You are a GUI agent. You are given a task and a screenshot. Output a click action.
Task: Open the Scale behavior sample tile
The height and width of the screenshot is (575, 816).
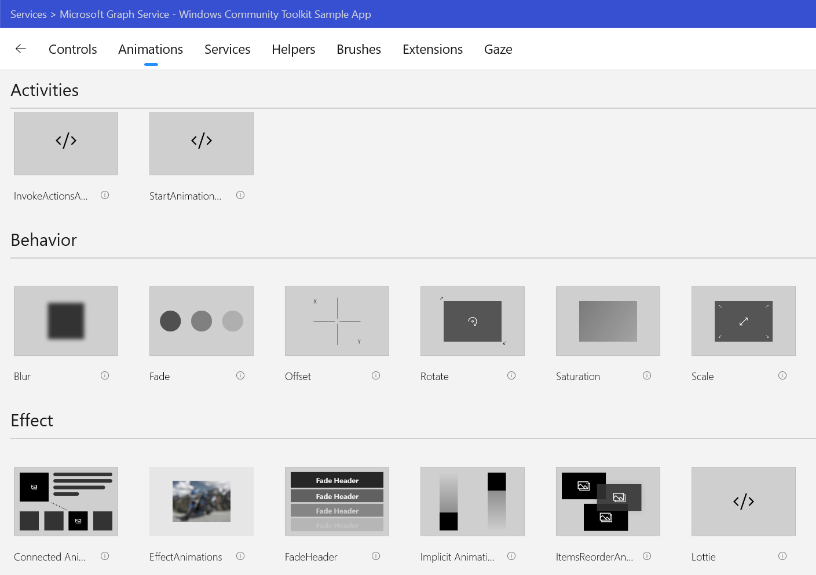[x=743, y=321]
